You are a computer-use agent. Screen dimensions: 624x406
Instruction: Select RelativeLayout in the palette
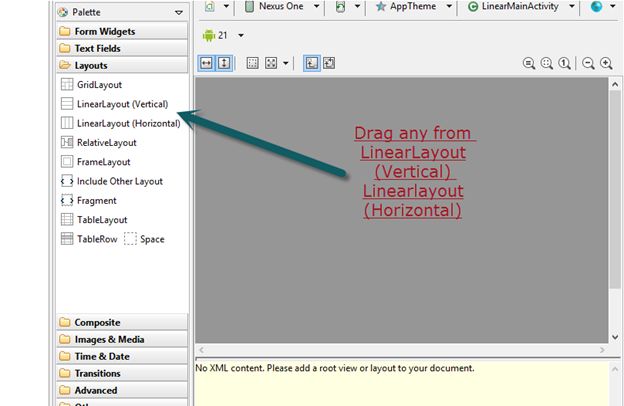(99, 142)
